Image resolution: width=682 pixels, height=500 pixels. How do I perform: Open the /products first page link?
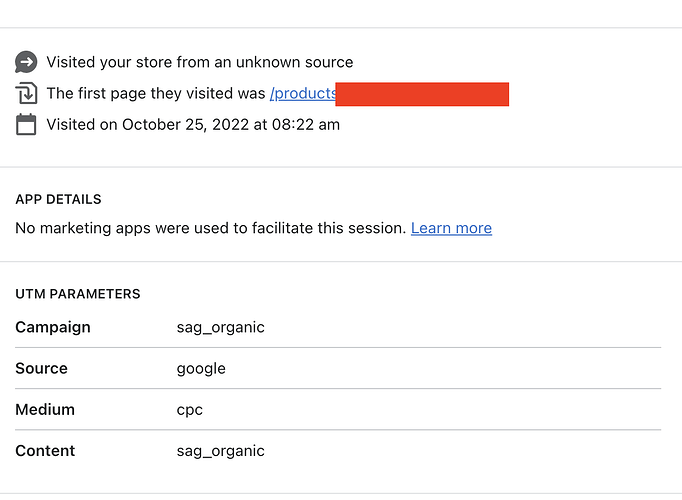pyautogui.click(x=302, y=94)
